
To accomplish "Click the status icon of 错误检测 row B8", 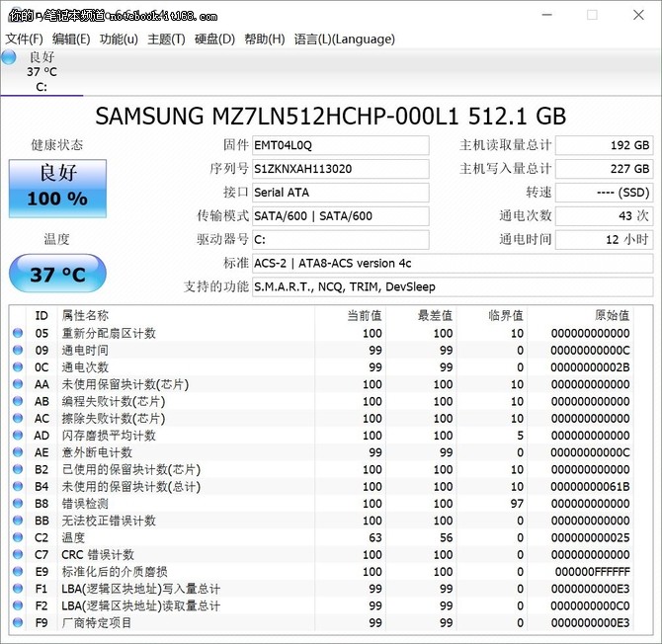I will click(18, 504).
